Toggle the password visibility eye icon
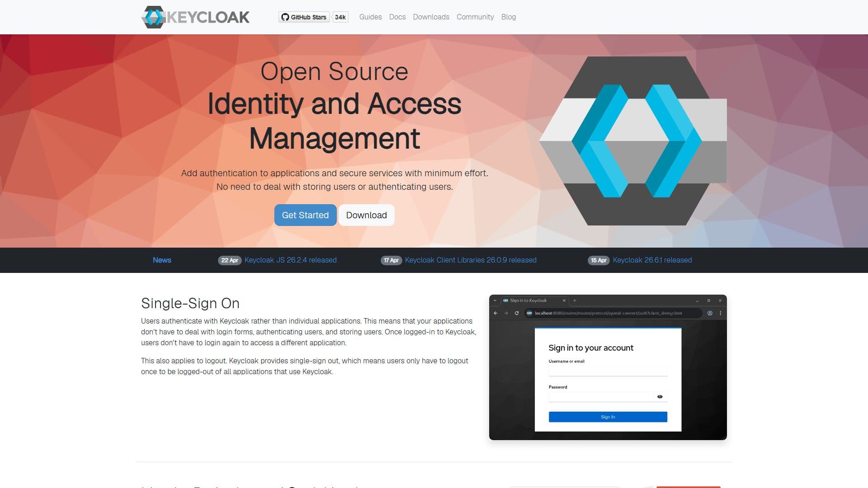868x488 pixels. pyautogui.click(x=660, y=397)
